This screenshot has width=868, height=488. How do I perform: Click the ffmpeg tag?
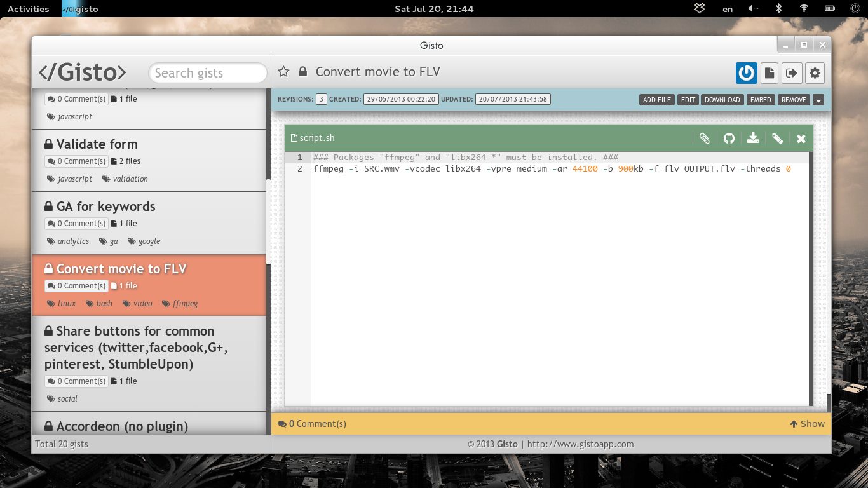180,304
